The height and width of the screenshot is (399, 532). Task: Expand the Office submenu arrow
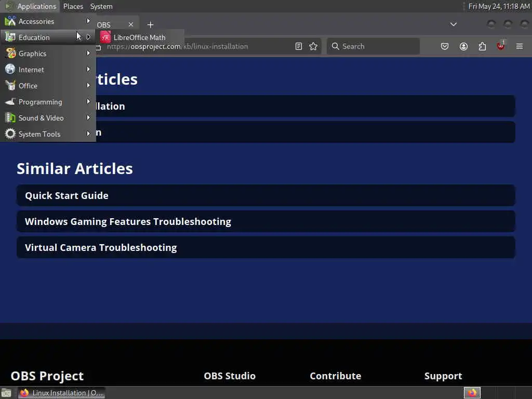coord(88,86)
